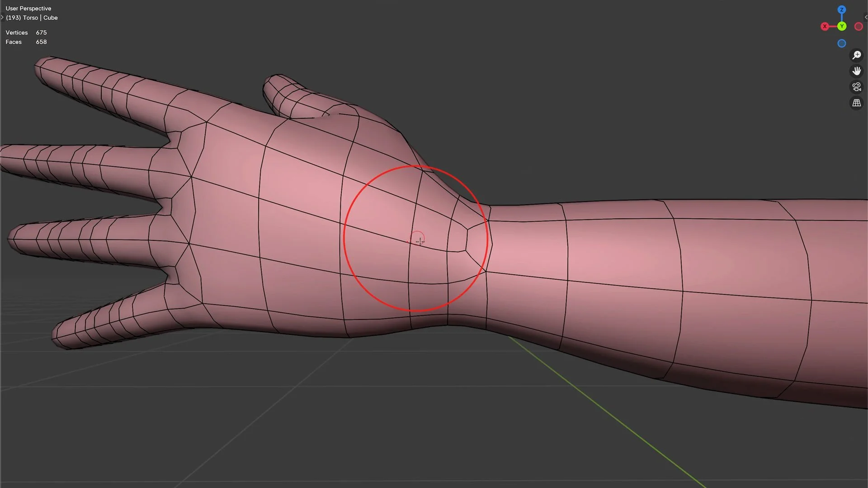Expand the left toolbar arrow
Viewport: 868px width, 488px height.
click(x=2, y=18)
